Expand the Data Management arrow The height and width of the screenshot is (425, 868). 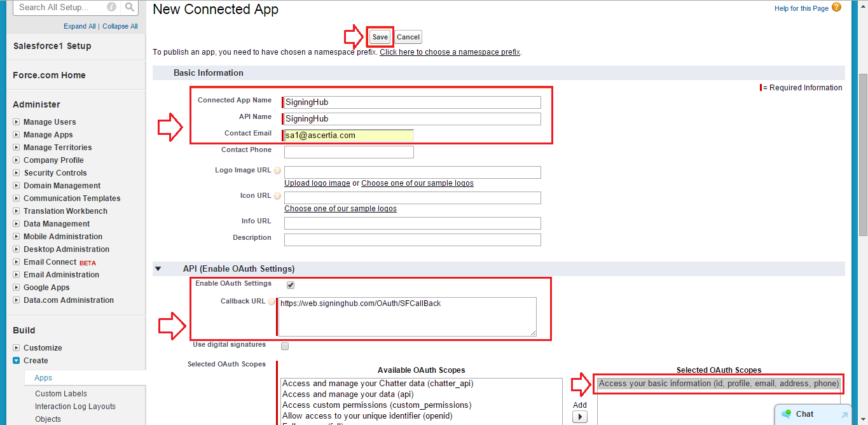(x=17, y=224)
